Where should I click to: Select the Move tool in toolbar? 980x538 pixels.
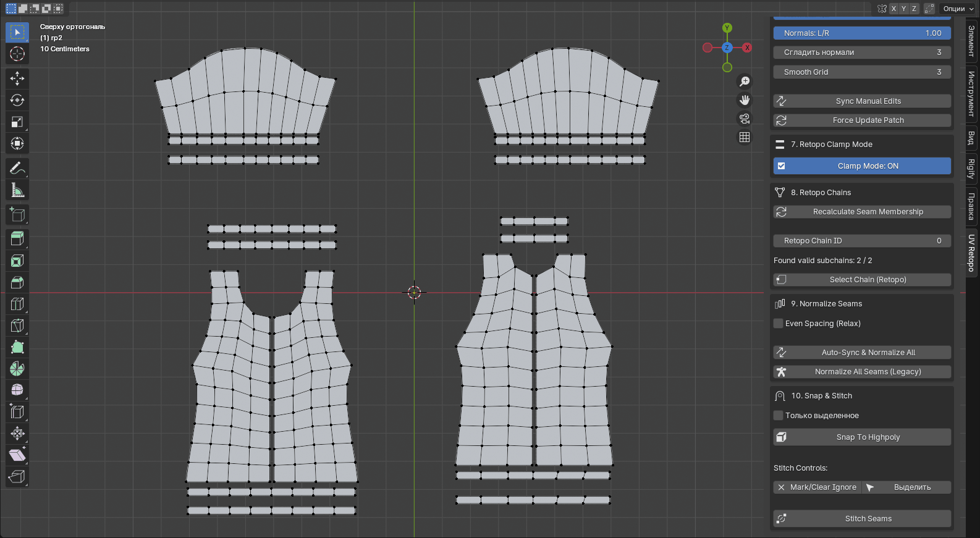(17, 78)
